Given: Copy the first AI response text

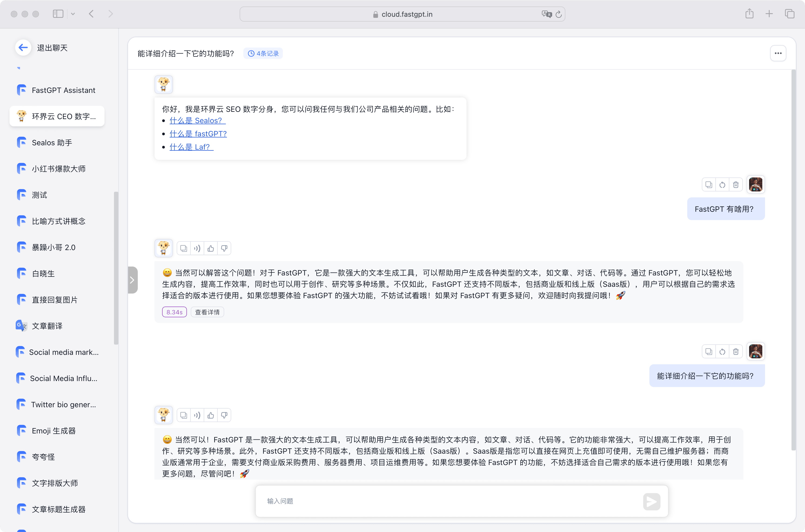Looking at the screenshot, I should [x=184, y=248].
